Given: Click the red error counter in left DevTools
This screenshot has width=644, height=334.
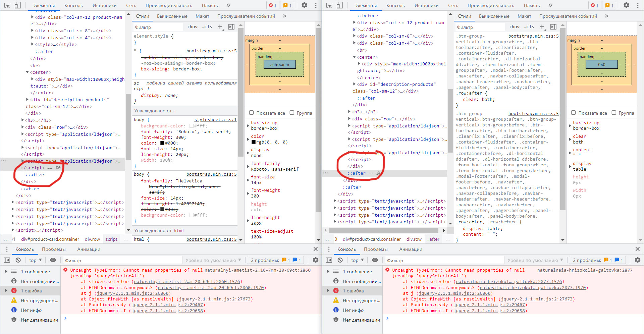Looking at the screenshot, I should [273, 5].
